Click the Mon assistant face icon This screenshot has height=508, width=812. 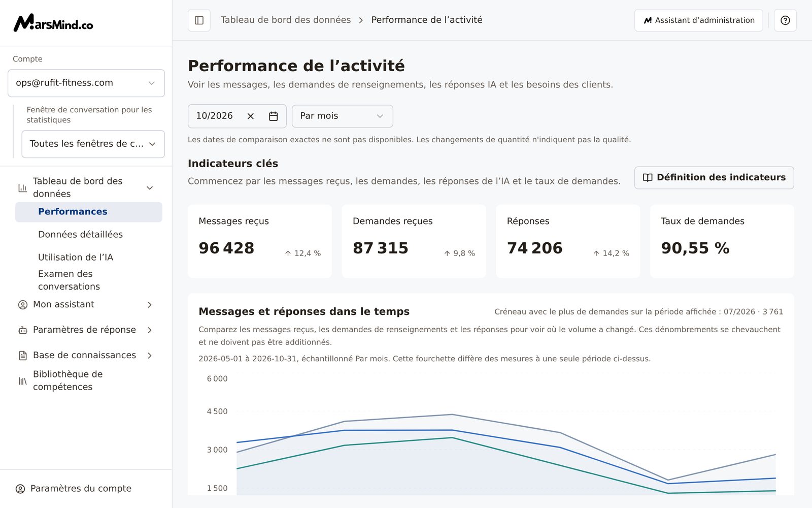click(23, 305)
